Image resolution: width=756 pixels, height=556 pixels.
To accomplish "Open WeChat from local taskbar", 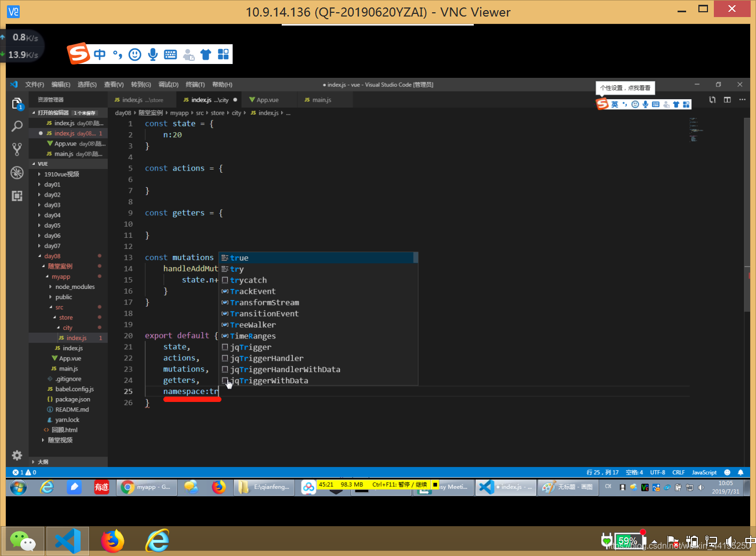I will (x=22, y=541).
